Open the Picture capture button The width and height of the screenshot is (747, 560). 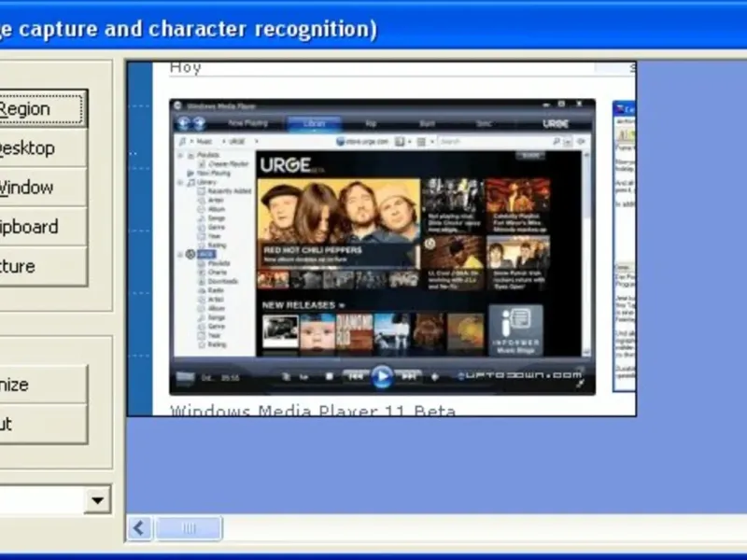coord(43,266)
